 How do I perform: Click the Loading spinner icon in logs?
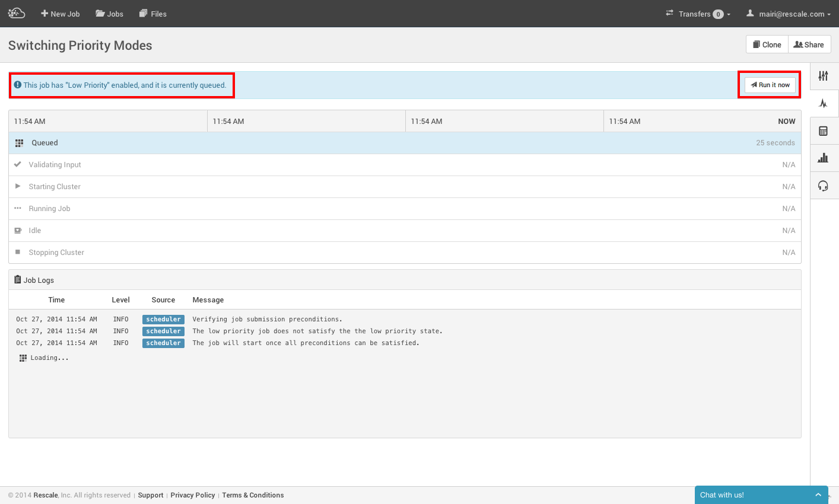click(23, 358)
